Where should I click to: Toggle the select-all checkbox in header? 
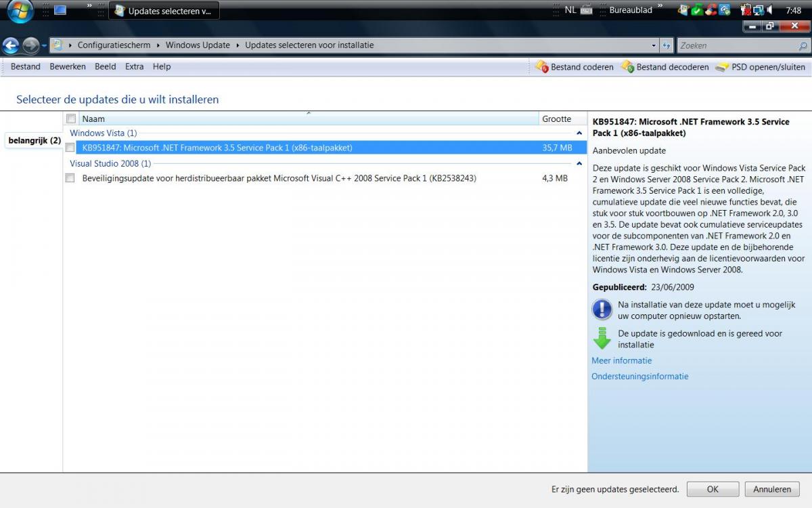tap(71, 119)
